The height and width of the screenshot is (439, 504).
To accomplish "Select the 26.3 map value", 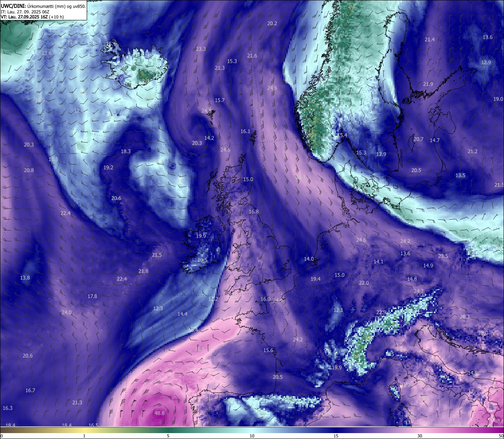I will [x=465, y=317].
